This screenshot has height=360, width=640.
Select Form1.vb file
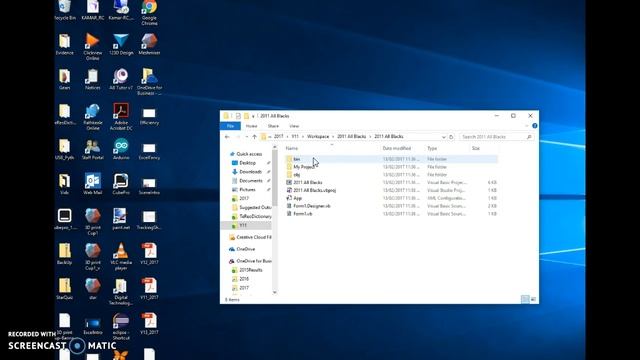[302, 214]
